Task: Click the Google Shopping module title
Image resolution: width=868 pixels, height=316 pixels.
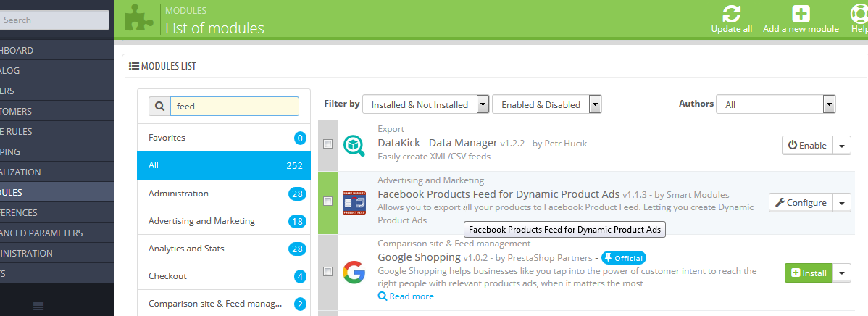Action: 419,257
